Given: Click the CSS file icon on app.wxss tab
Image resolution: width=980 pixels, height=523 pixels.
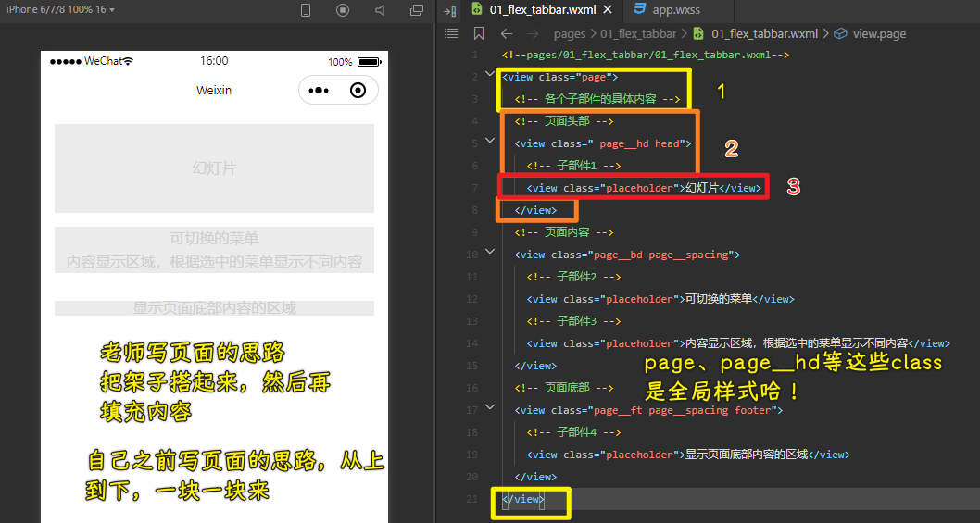Looking at the screenshot, I should pos(639,9).
